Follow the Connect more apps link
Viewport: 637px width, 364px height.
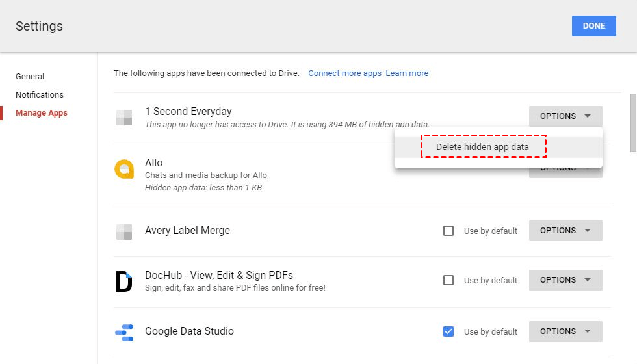(x=344, y=73)
